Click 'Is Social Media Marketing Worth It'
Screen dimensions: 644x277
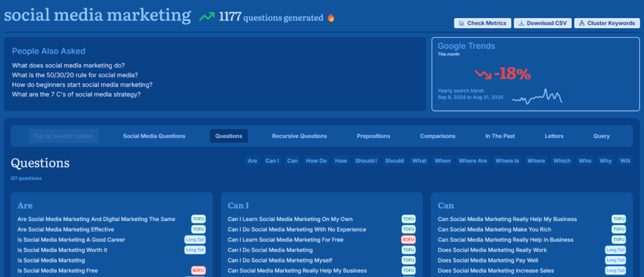click(62, 250)
